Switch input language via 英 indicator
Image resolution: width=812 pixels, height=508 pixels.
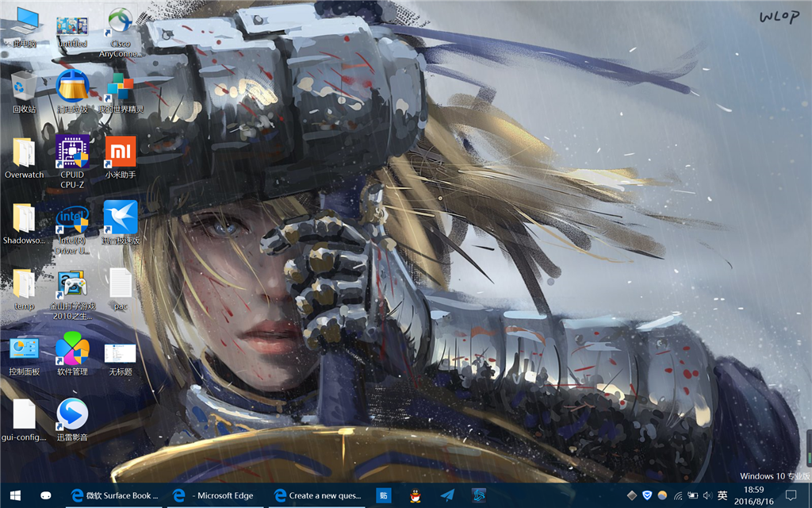722,495
